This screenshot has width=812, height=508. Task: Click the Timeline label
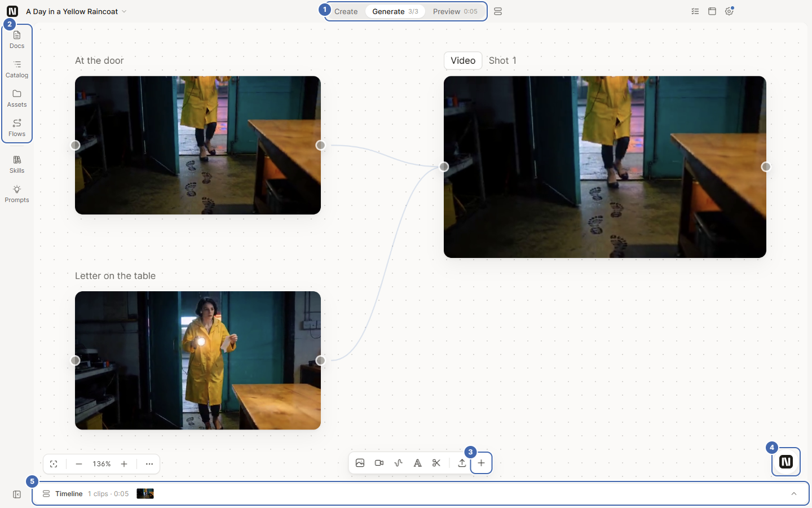(x=69, y=494)
